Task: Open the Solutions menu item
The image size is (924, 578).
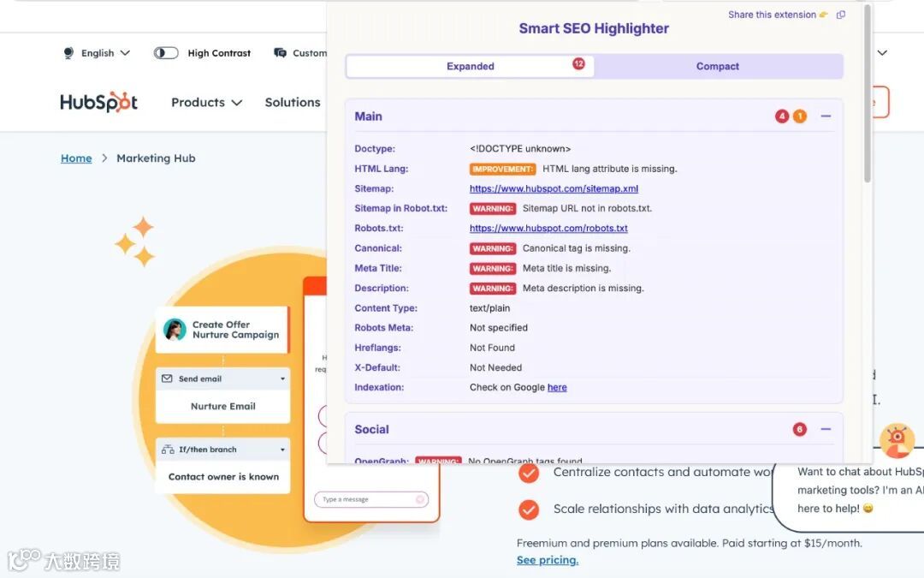Action: click(293, 103)
